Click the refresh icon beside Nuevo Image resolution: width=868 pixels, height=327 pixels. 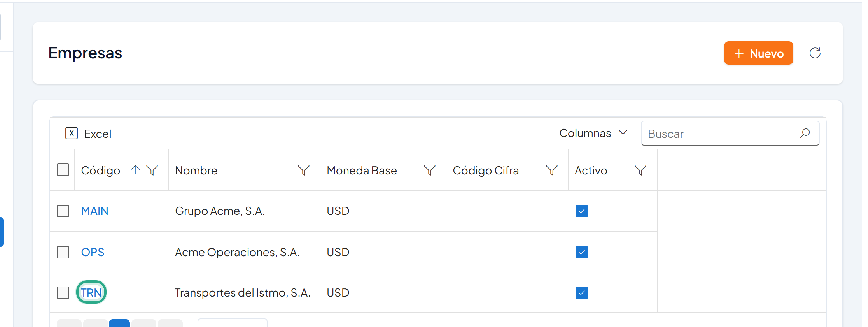815,53
